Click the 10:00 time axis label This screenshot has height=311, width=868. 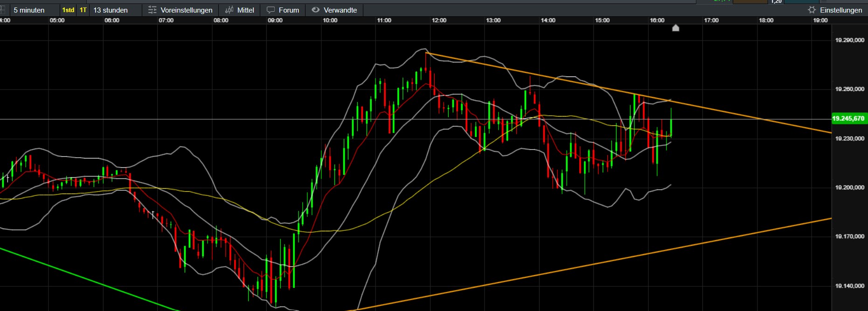[330, 21]
